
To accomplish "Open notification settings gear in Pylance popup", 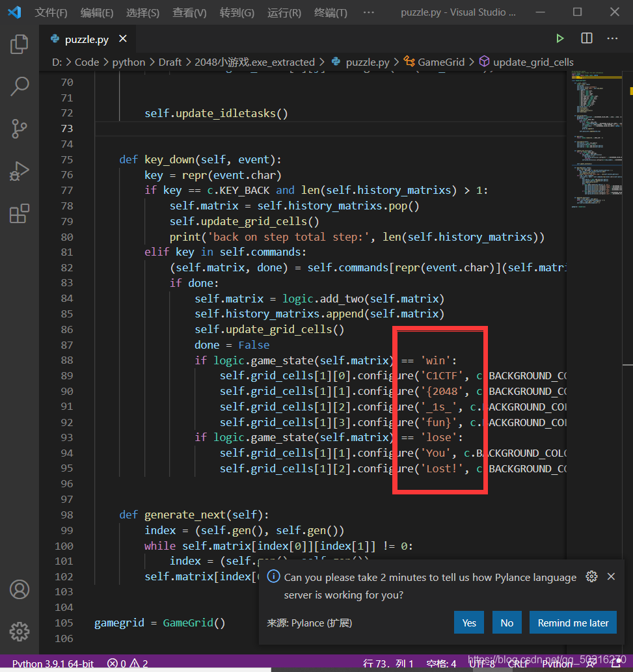I will point(591,576).
